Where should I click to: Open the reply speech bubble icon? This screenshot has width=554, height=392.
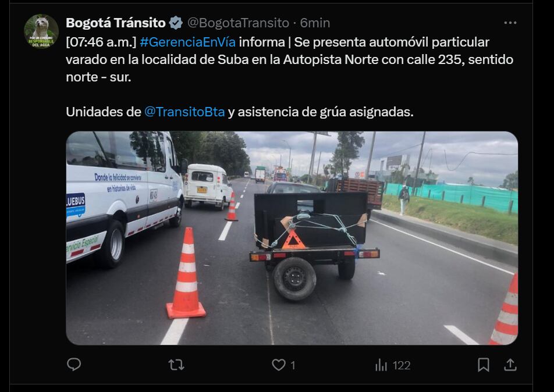(x=74, y=365)
